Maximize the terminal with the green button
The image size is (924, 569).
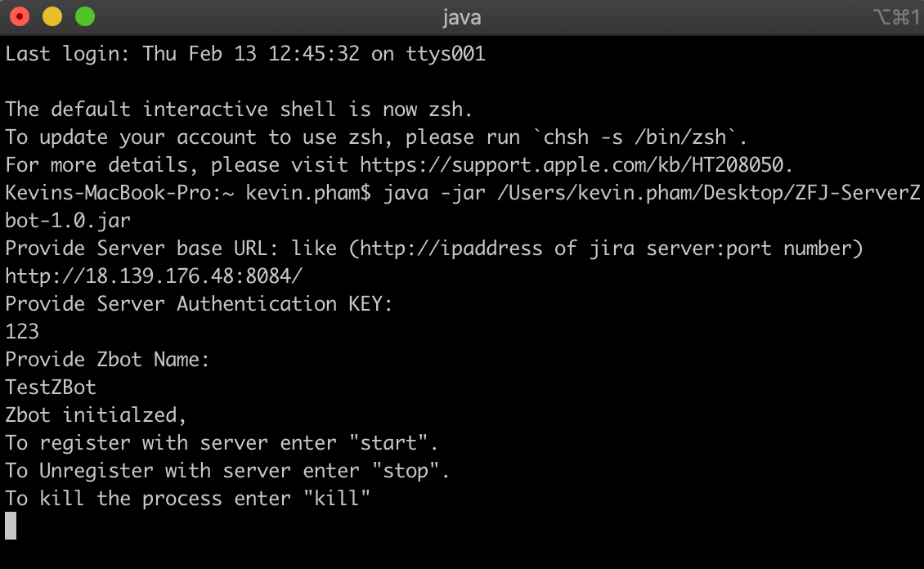click(84, 16)
